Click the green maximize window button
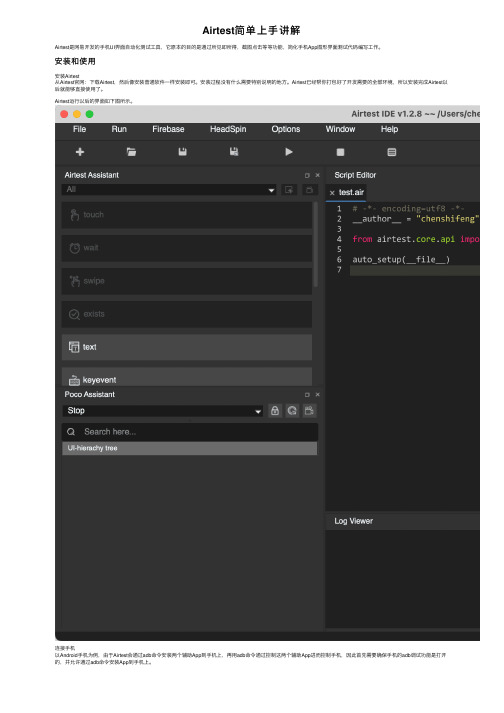 [90, 114]
